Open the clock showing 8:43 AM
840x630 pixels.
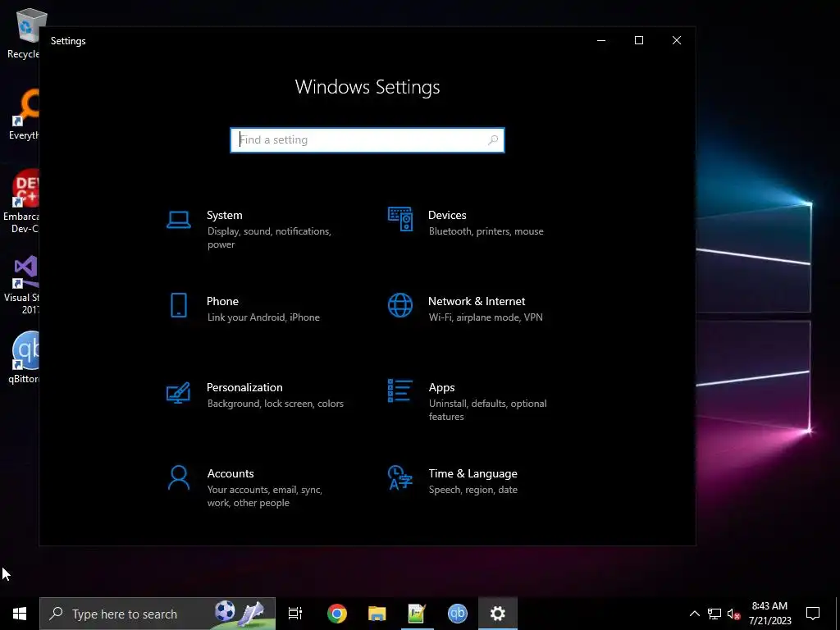click(x=769, y=614)
